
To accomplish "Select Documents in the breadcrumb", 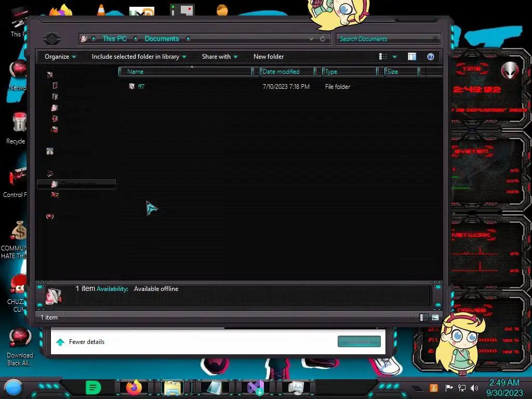I will click(162, 38).
